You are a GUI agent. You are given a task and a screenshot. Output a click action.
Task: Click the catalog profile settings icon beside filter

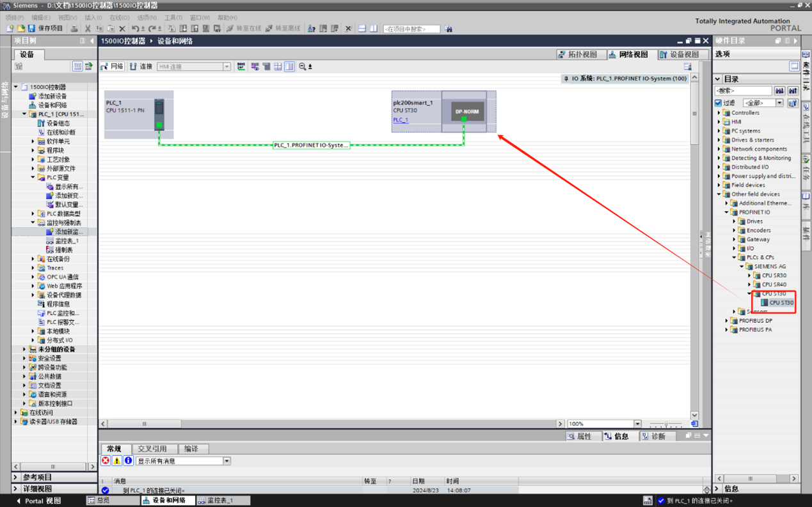point(792,103)
